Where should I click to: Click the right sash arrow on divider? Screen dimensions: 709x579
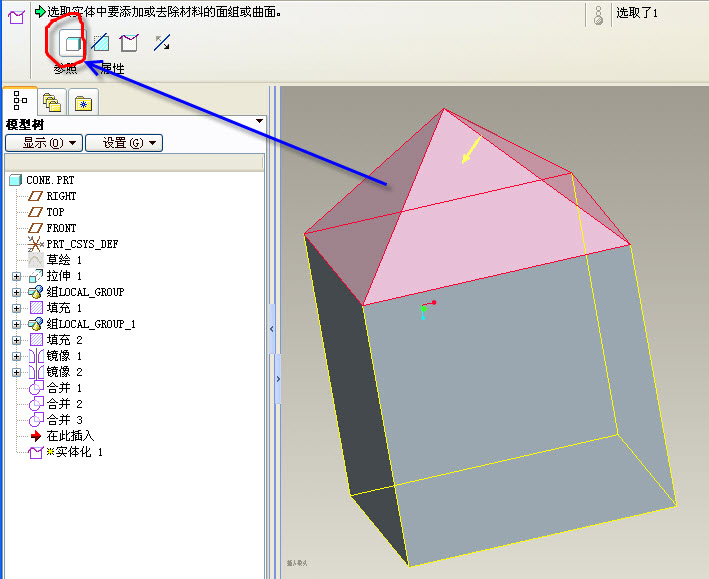point(278,379)
